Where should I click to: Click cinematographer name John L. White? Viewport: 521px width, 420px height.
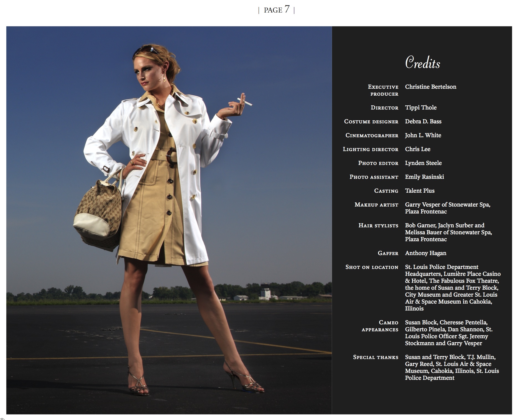423,135
